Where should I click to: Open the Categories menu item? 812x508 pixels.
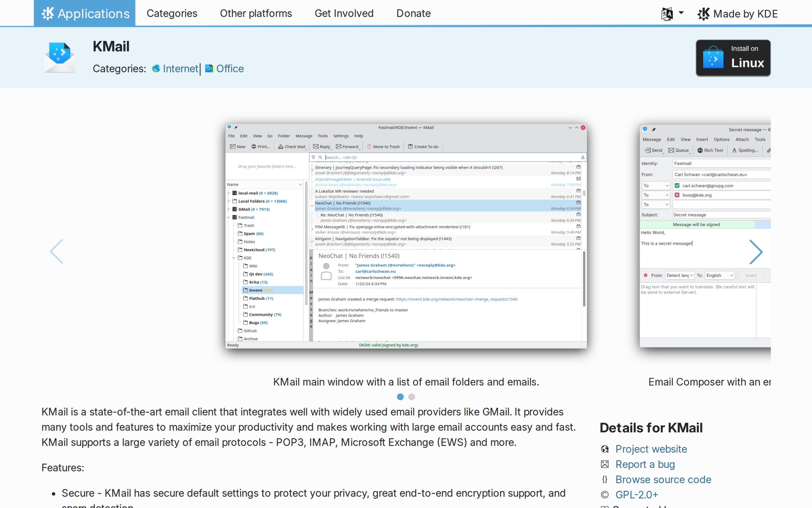(x=172, y=13)
